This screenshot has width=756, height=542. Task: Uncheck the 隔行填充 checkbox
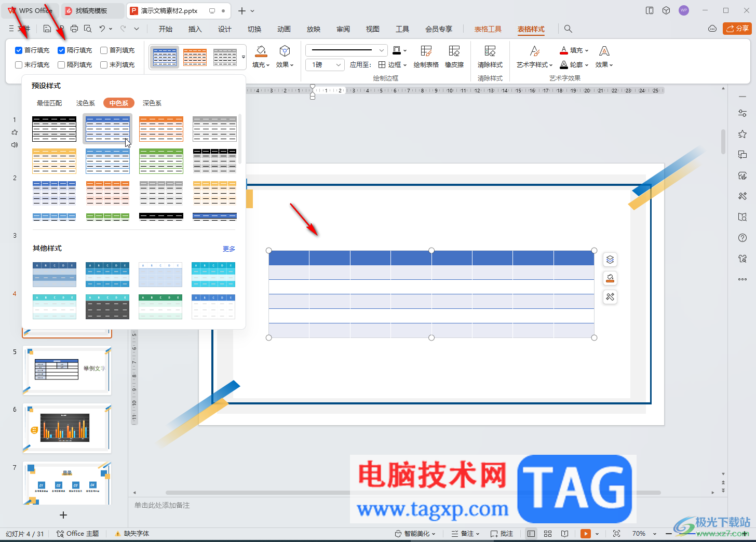tap(61, 50)
